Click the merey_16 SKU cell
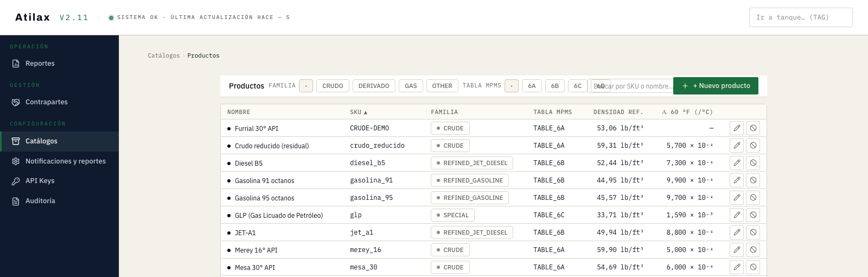Screen dimensions: 868x277 [x=366, y=250]
